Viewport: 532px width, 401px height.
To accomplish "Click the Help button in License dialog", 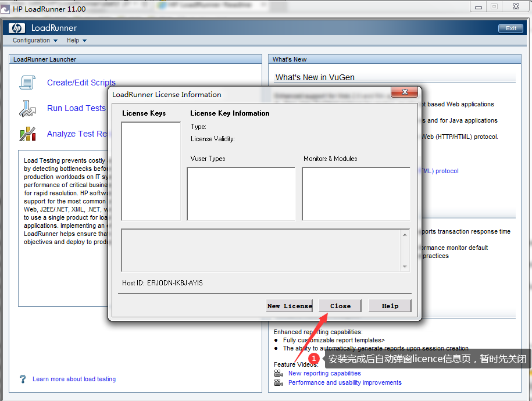I will coord(390,306).
